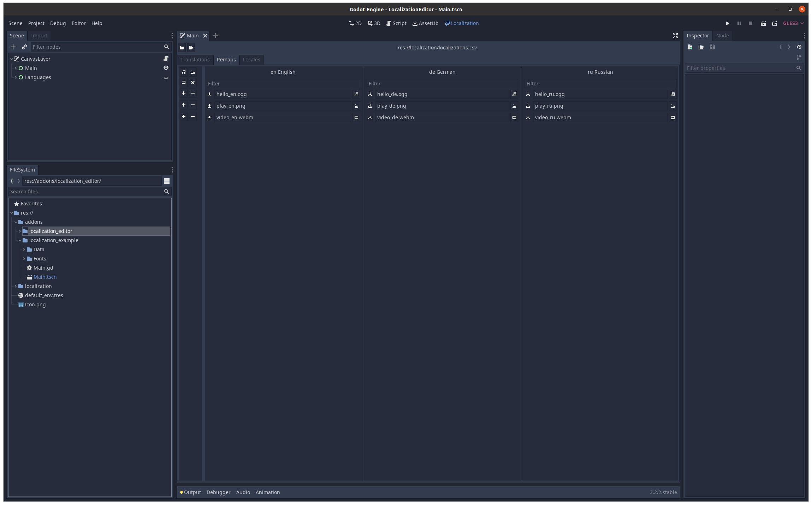
Task: Expand the Fonts folder
Action: [24, 259]
